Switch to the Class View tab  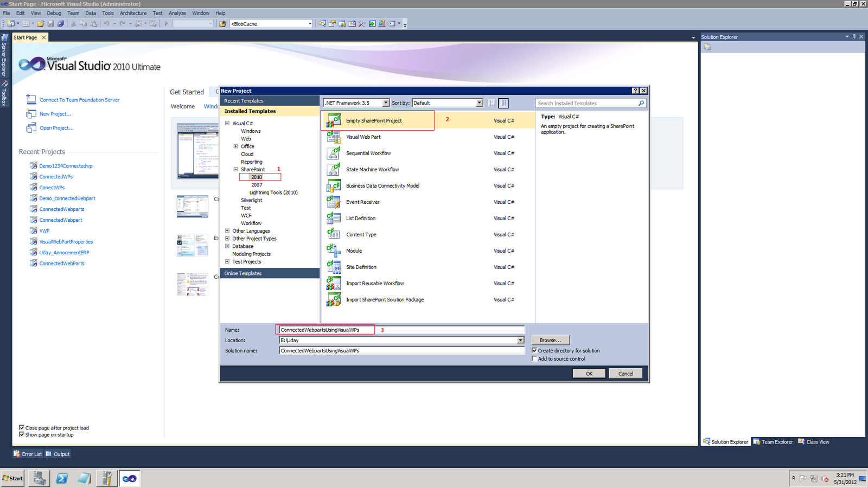pos(814,442)
